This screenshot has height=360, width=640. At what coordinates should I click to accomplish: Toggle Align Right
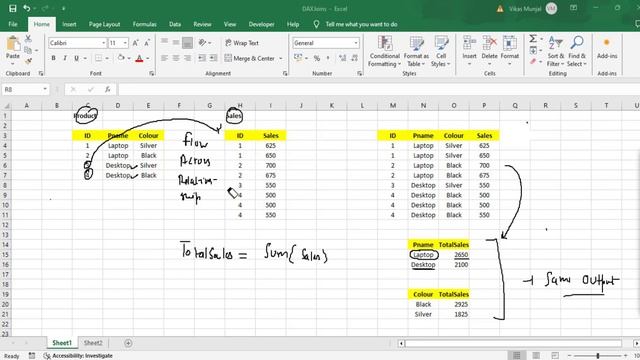point(187,58)
